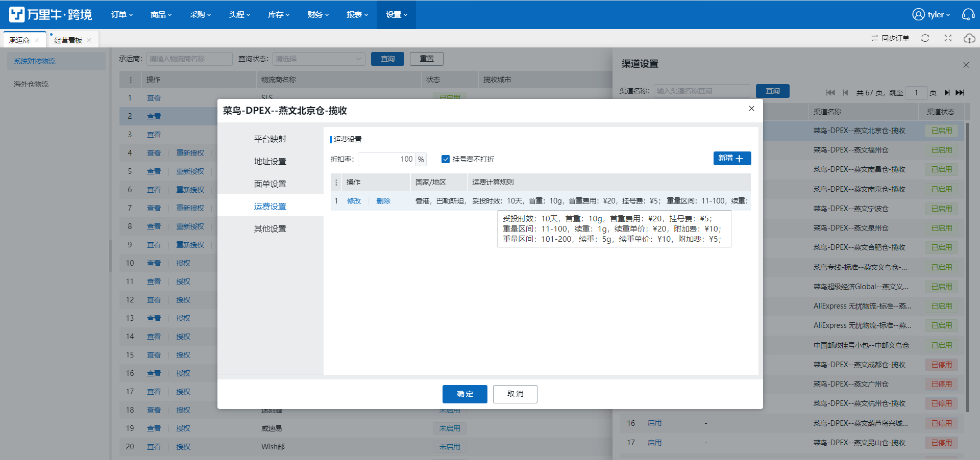Switch to the 经营看板 tab
Viewport: 980px width, 460px height.
(x=68, y=40)
